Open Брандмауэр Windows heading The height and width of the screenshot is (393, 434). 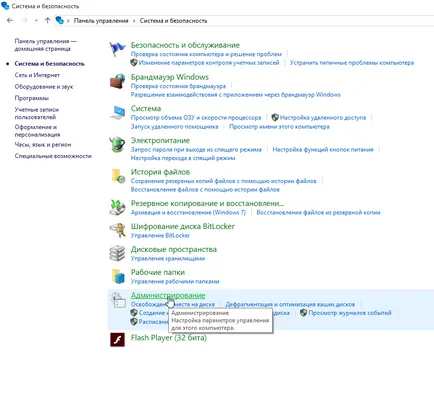click(x=170, y=77)
